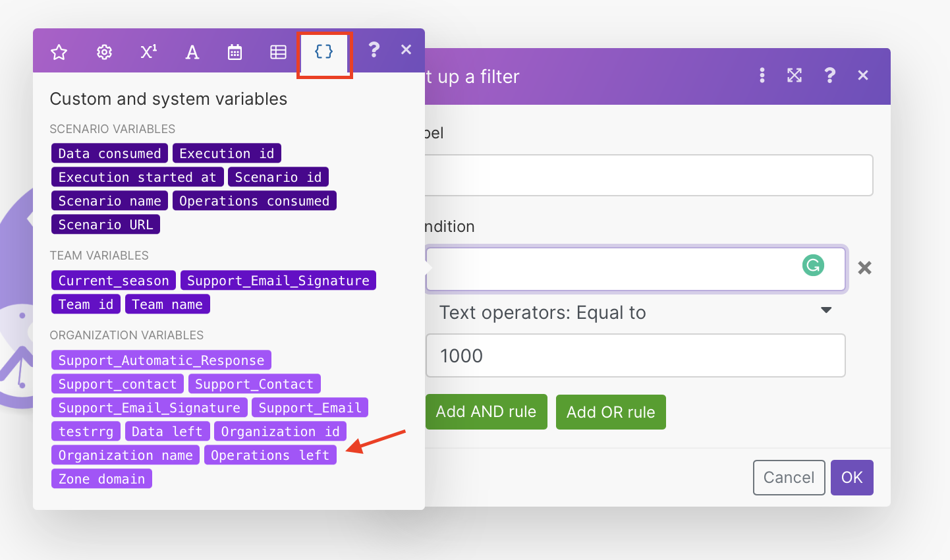Cancel the filter setup
Viewport: 950px width, 560px height.
coord(789,478)
